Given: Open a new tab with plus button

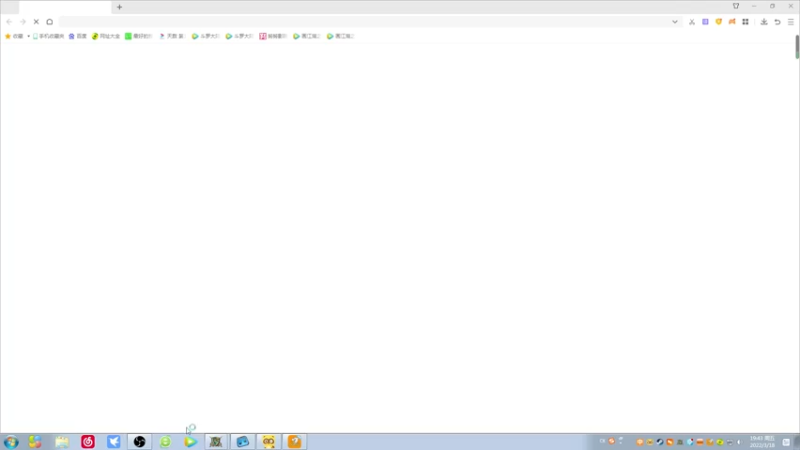Looking at the screenshot, I should pyautogui.click(x=119, y=7).
